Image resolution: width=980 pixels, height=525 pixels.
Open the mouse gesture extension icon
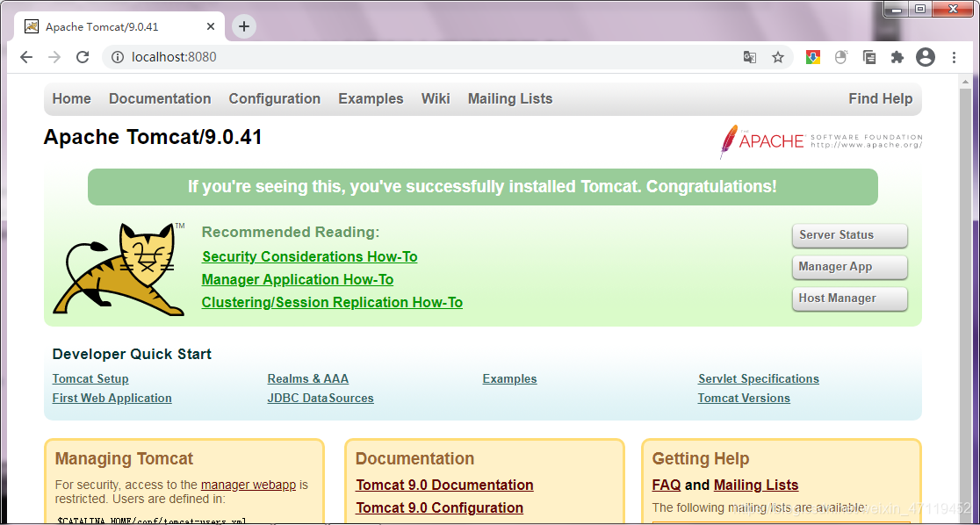tap(841, 57)
